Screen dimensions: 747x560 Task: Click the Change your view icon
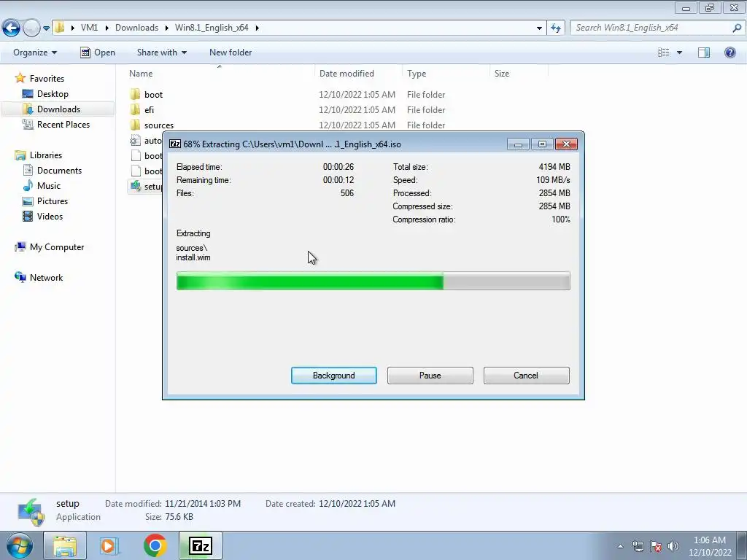pyautogui.click(x=664, y=52)
